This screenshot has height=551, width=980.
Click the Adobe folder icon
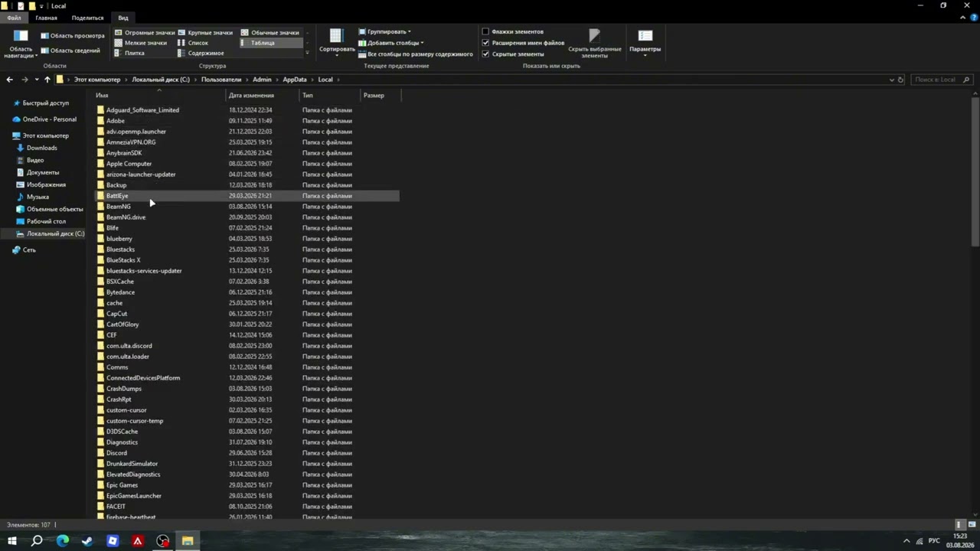100,121
